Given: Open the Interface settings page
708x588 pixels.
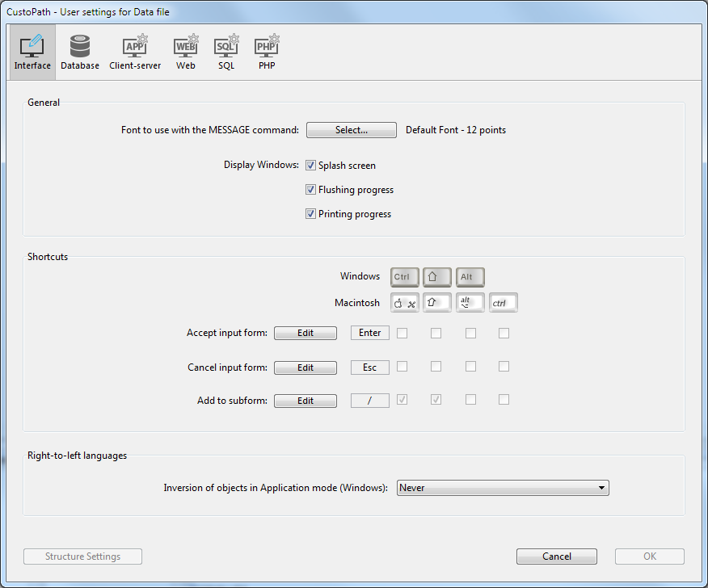Looking at the screenshot, I should click(x=32, y=52).
